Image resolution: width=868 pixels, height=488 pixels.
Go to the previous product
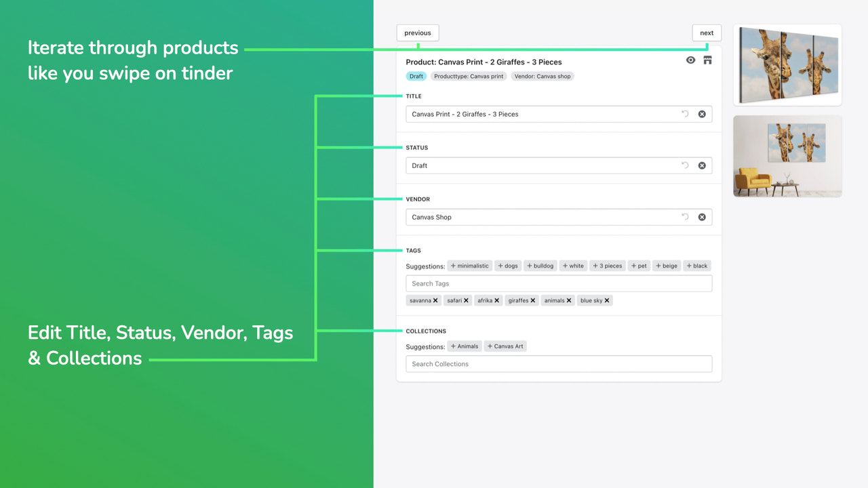point(417,33)
